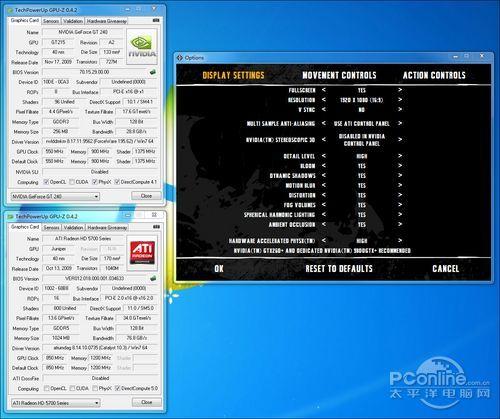Viewport: 500px width, 419px height.
Task: Click Close button in ATI GPU-Z window
Action: pyautogui.click(x=147, y=402)
